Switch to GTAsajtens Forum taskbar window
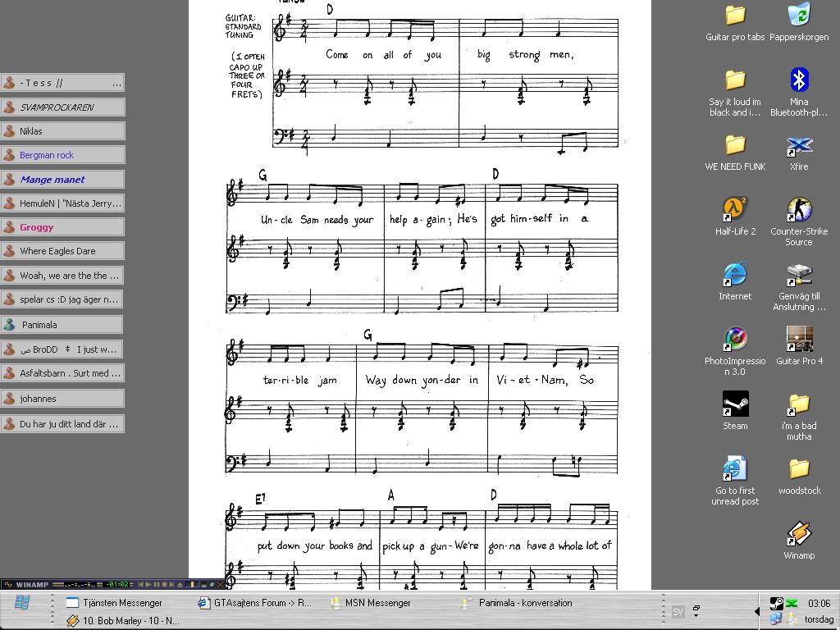Screen dimensions: 840x630 [x=254, y=603]
